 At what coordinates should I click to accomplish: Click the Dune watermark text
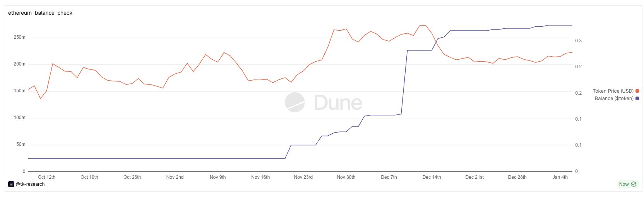(338, 103)
